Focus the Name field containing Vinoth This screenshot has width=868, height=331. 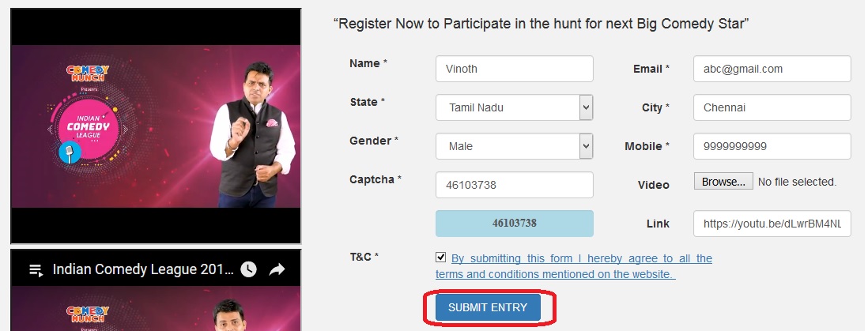pyautogui.click(x=514, y=69)
